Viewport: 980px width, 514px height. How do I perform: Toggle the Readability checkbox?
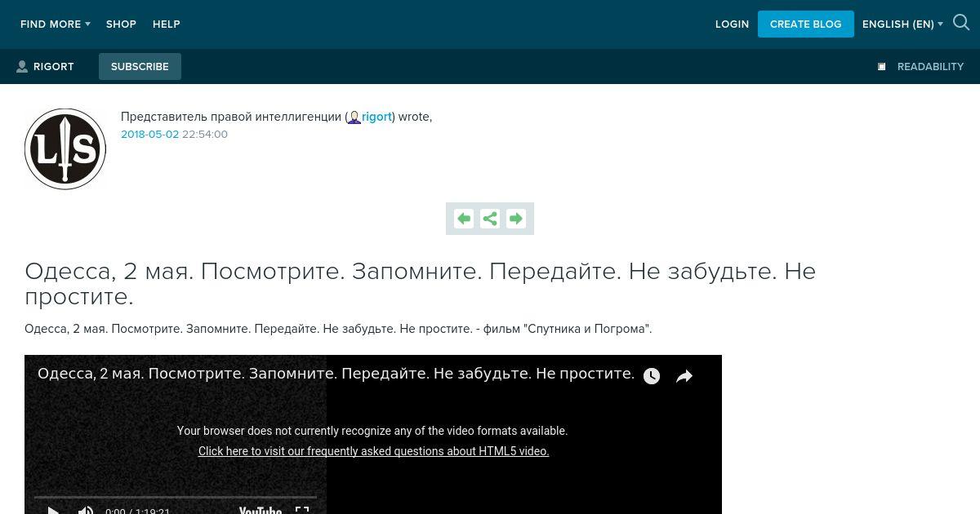[x=882, y=67]
